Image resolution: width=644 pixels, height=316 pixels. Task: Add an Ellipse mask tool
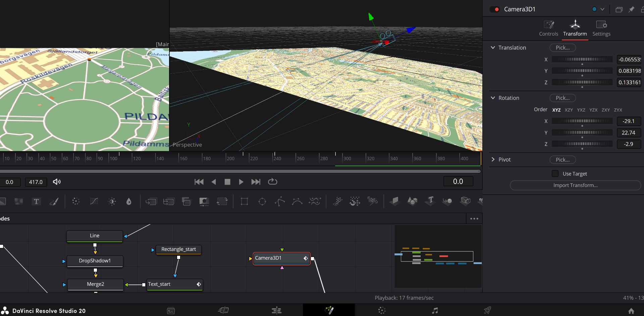[x=262, y=201]
